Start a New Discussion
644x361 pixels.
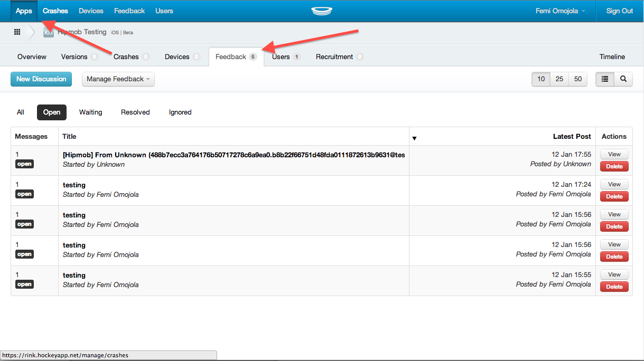pyautogui.click(x=41, y=79)
